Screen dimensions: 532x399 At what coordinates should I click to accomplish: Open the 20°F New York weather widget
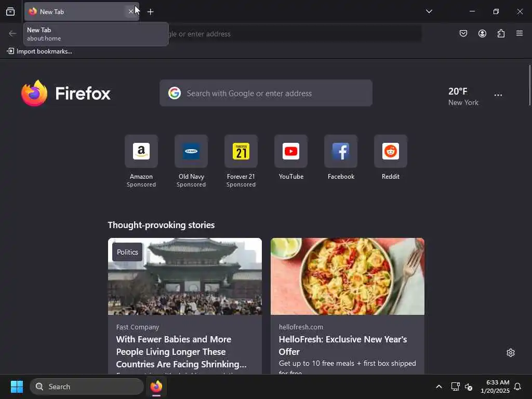(463, 96)
